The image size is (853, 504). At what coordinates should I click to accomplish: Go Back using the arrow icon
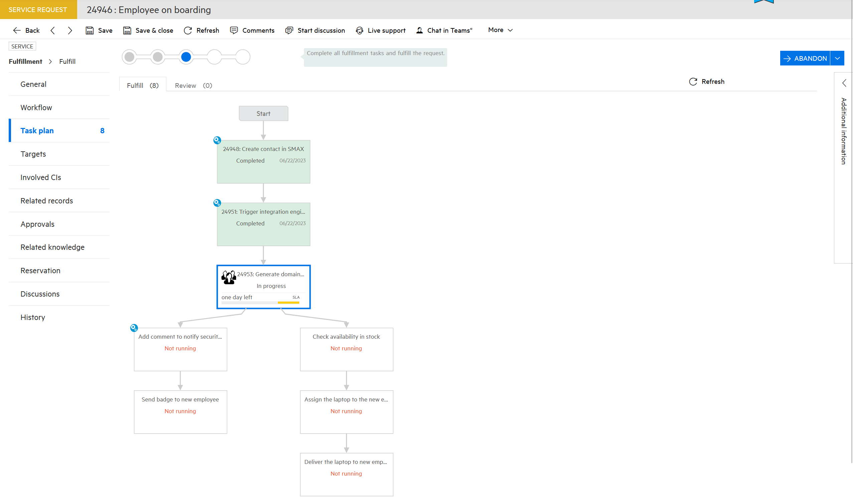coord(17,30)
